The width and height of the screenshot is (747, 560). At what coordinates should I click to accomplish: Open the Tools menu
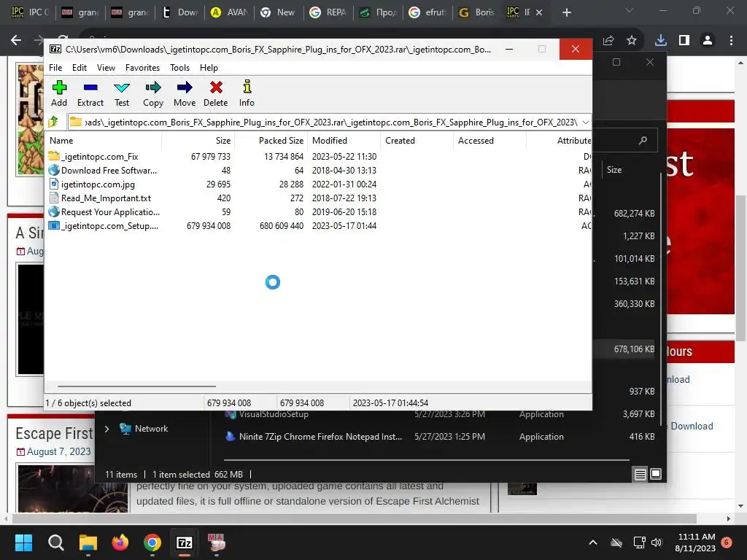click(x=179, y=68)
